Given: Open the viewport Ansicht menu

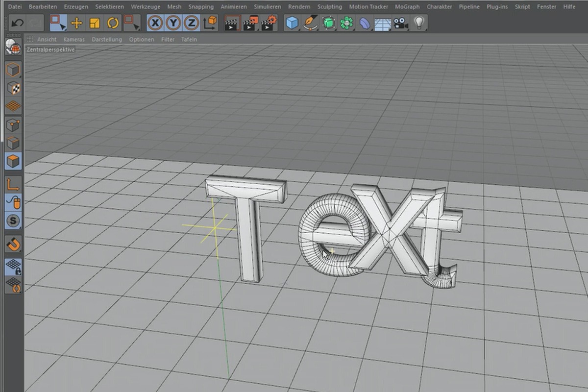Looking at the screenshot, I should [x=47, y=39].
